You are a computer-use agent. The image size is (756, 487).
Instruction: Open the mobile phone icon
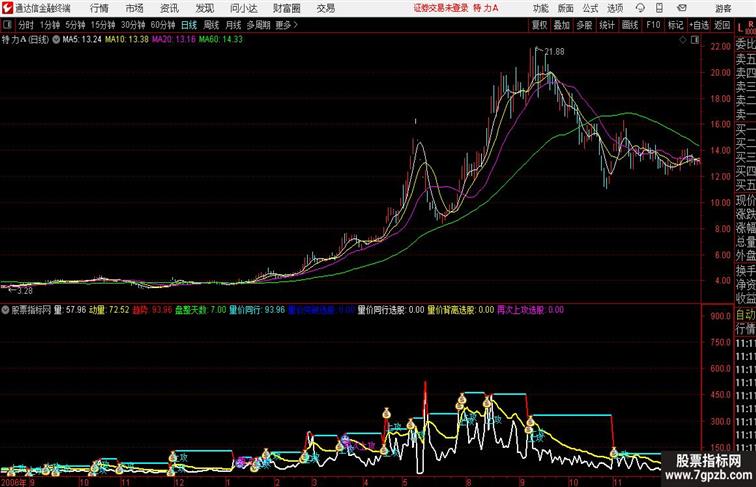(659, 8)
